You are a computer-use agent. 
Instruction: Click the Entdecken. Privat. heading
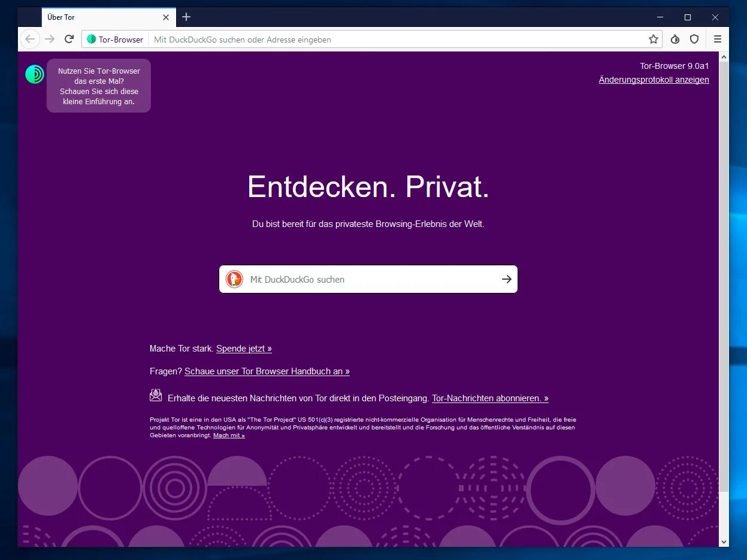click(368, 186)
